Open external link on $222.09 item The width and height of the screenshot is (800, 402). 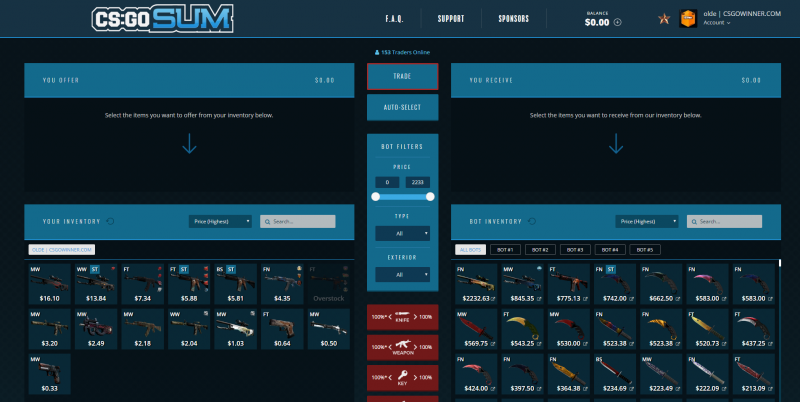723,389
